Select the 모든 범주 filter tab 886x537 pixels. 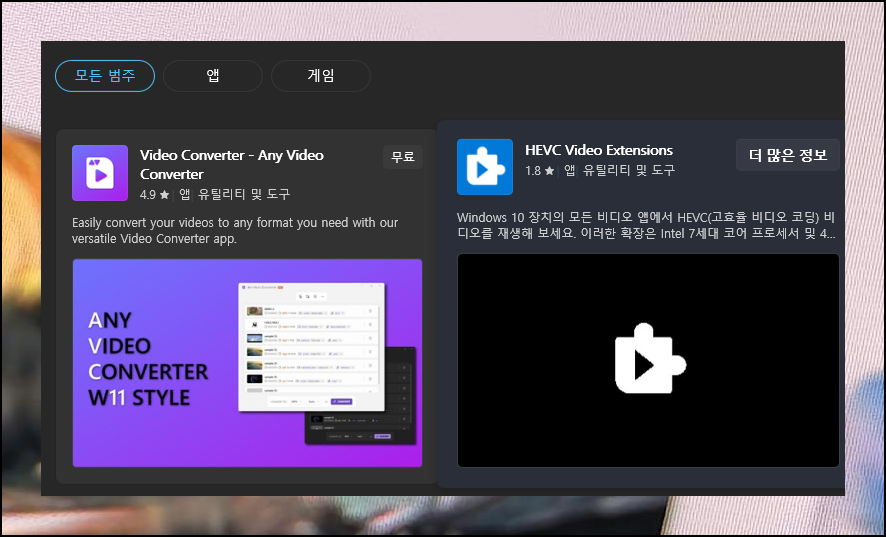[x=105, y=76]
